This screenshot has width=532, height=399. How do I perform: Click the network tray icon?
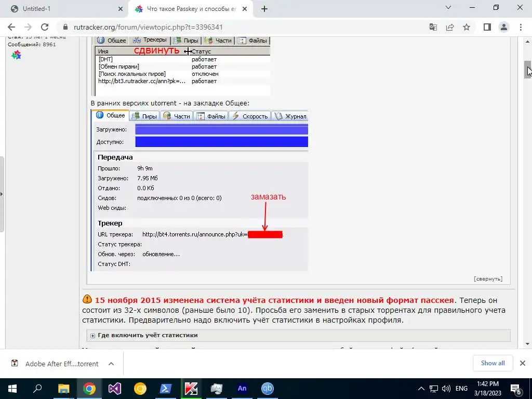434,389
